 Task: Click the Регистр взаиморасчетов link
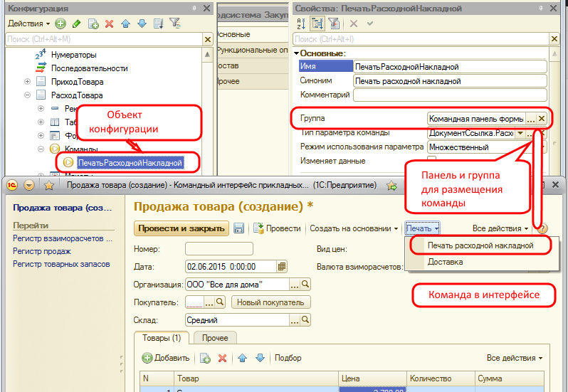(x=63, y=238)
